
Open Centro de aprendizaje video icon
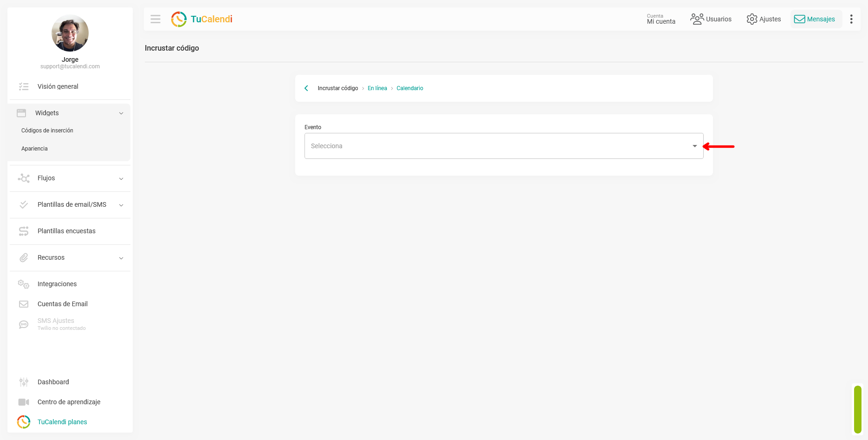pyautogui.click(x=24, y=402)
